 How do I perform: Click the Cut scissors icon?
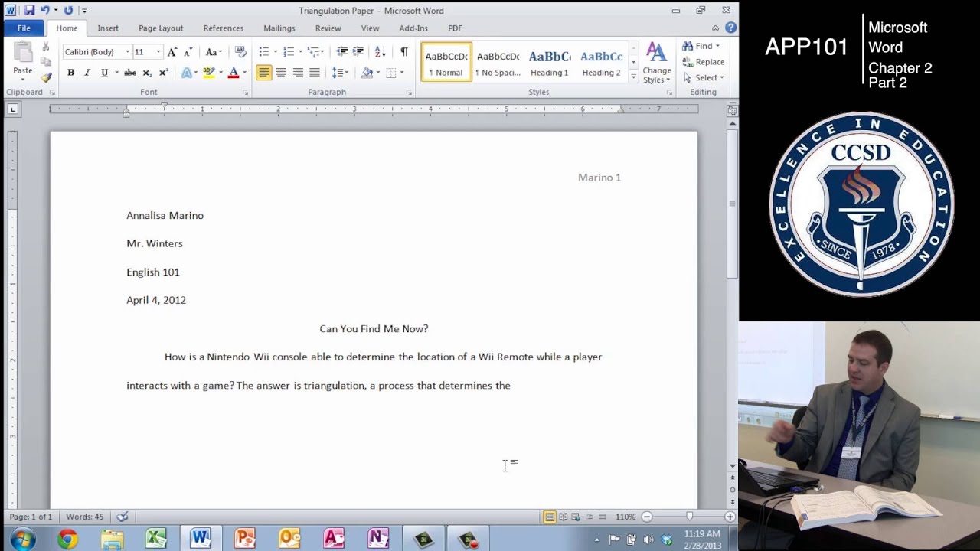46,47
